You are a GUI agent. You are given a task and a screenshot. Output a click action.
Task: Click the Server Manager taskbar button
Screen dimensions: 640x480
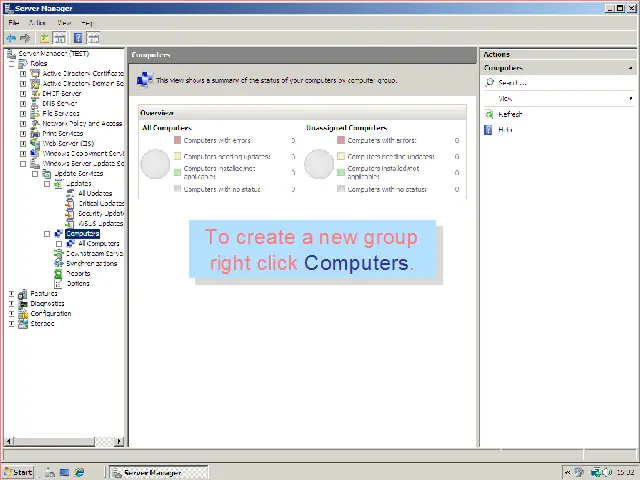(159, 472)
